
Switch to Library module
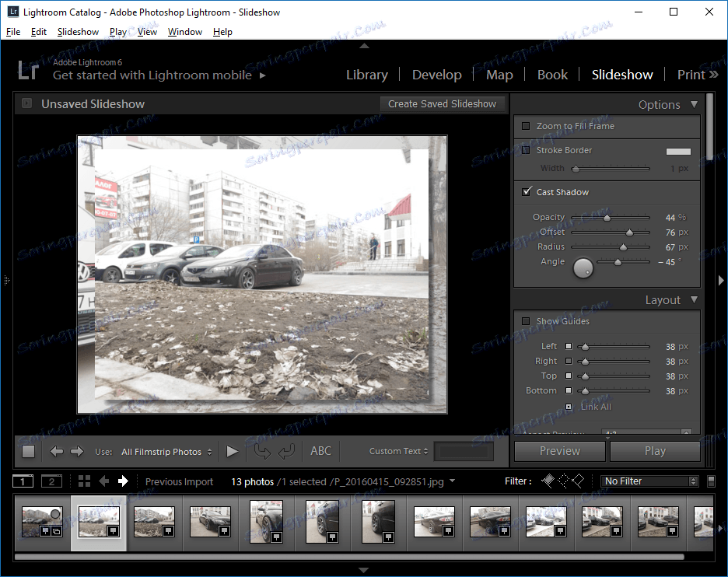tap(367, 75)
